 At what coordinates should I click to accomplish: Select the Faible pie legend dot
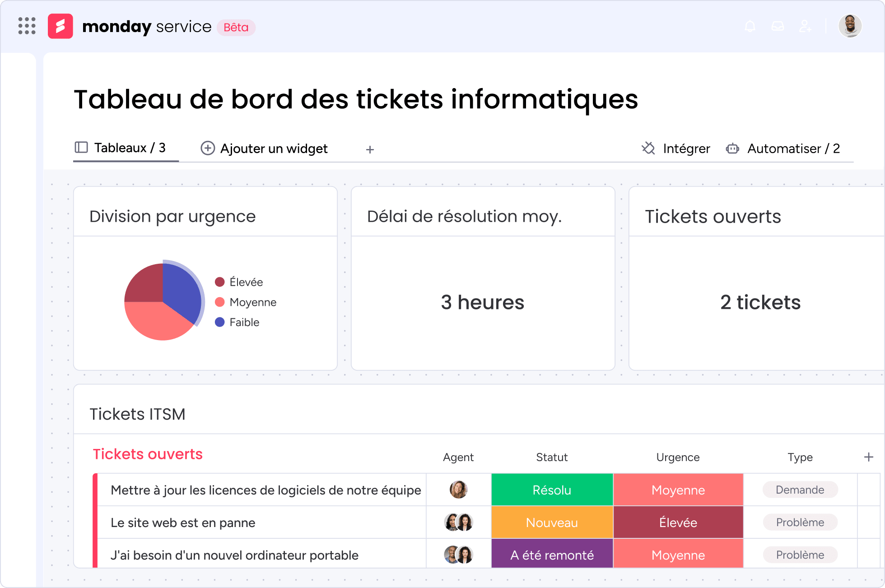coord(220,322)
